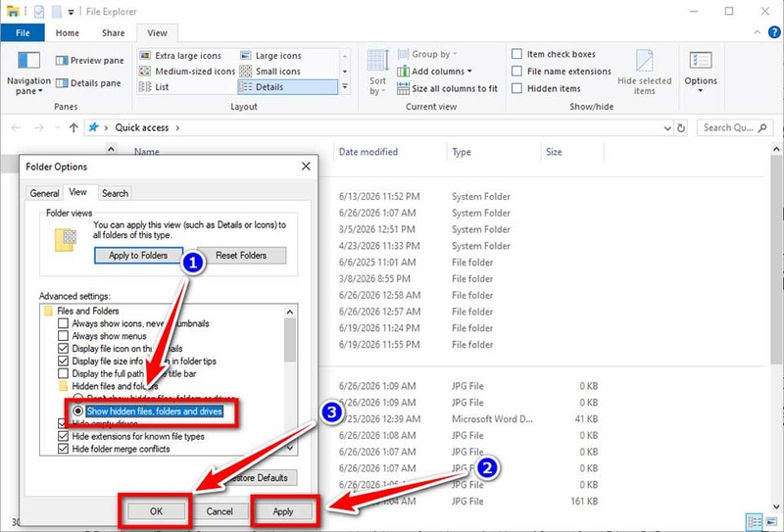
Task: Switch to the Share ribbon tab
Action: click(113, 33)
